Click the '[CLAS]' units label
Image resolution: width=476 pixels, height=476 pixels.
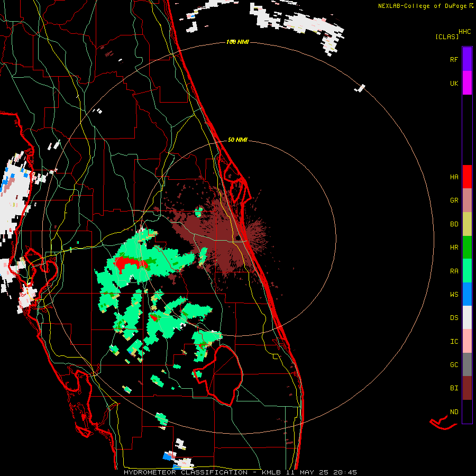tap(447, 37)
